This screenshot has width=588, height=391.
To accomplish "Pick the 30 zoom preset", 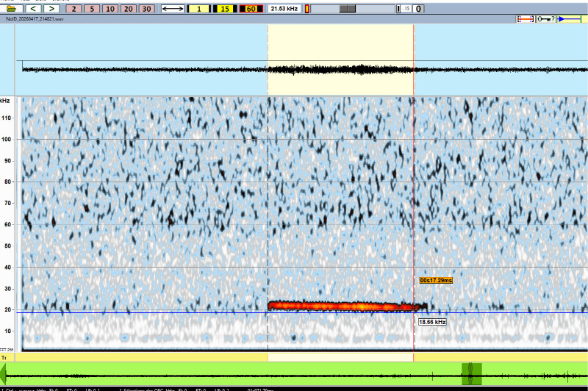I will (x=146, y=9).
